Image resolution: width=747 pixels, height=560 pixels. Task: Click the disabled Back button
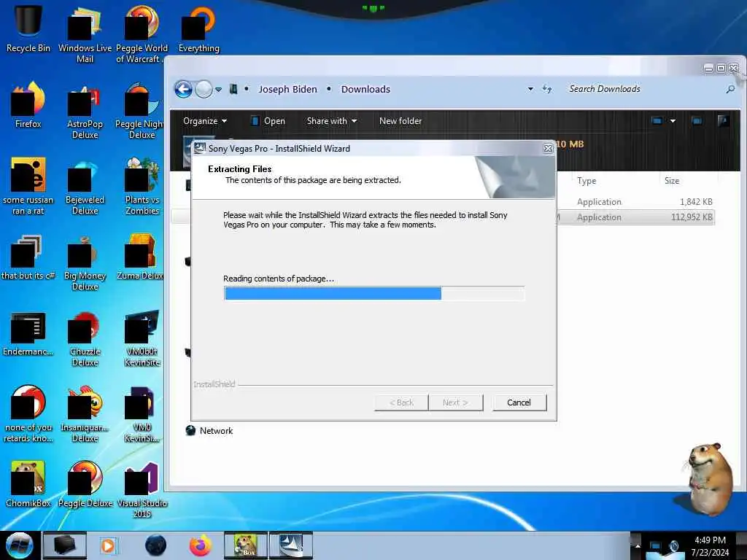[x=402, y=402]
